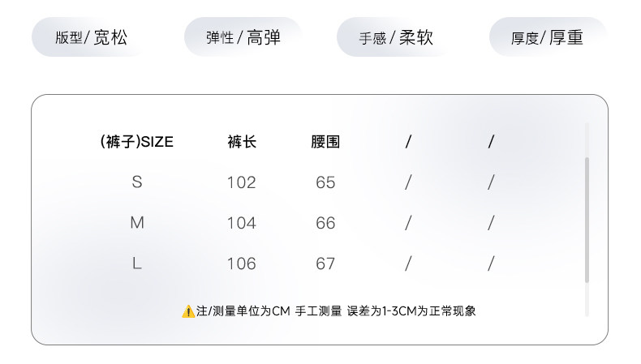Click the measurement note text 注/测量单位为CM
This screenshot has width=641, height=364.
[x=243, y=311]
